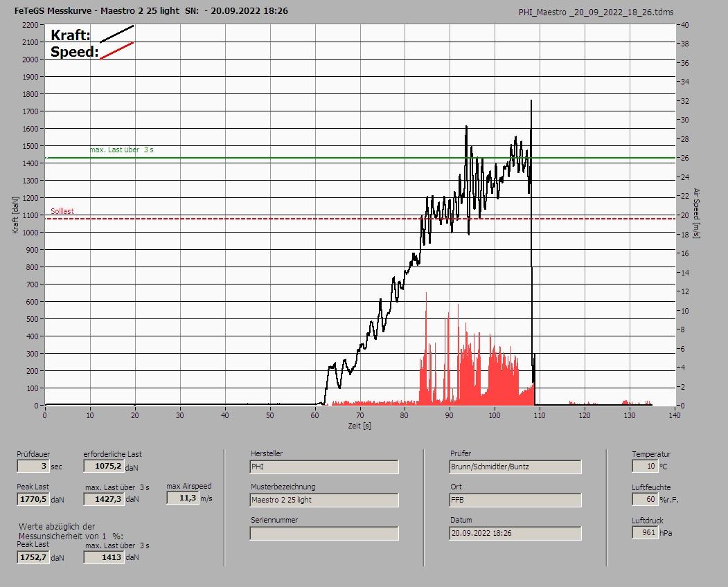Click the erforderliche Last label

click(112, 454)
